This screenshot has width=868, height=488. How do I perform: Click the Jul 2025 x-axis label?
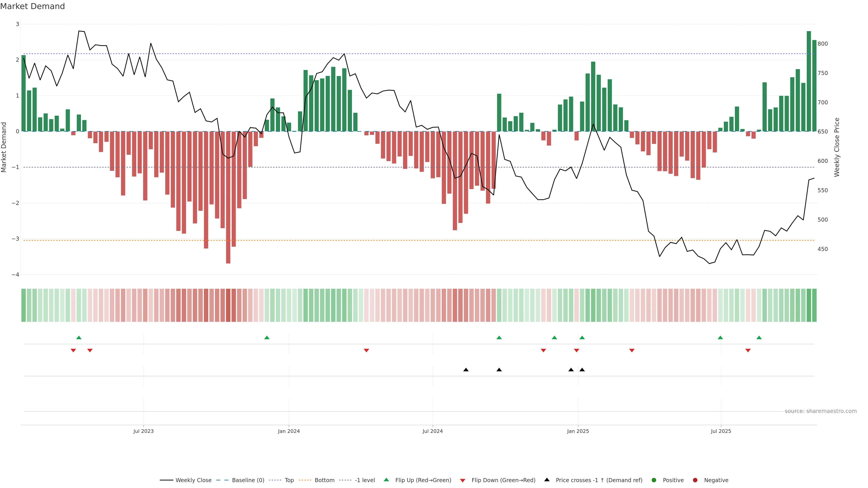coord(721,431)
